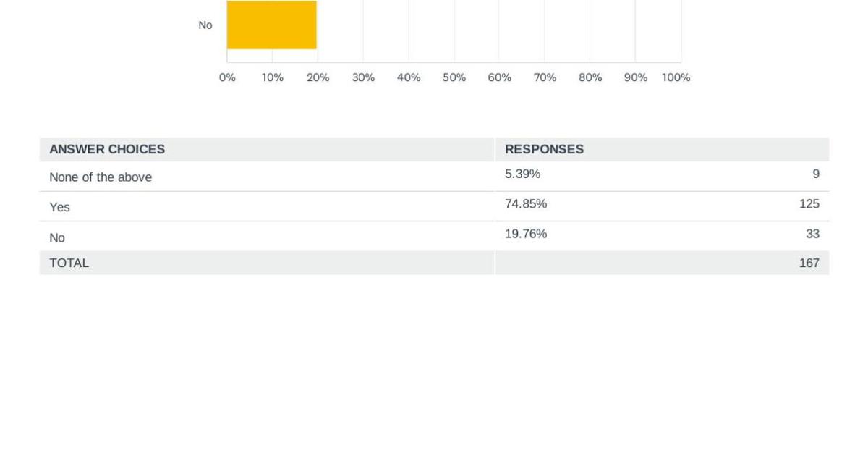
Task: Click the 80% axis label
Action: click(590, 77)
